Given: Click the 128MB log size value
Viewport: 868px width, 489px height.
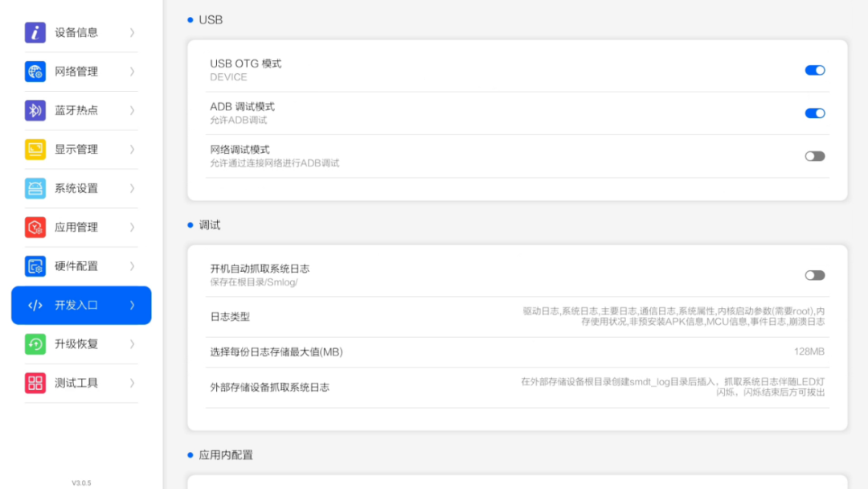Looking at the screenshot, I should [809, 351].
